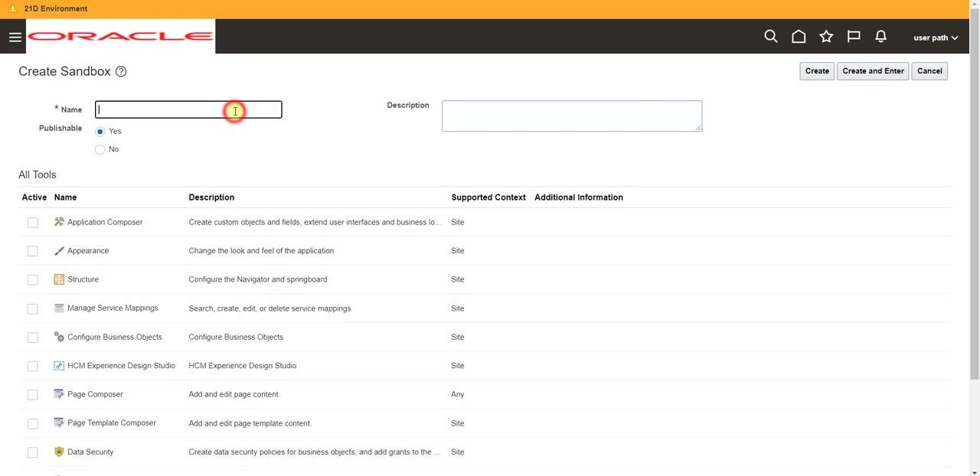Go to Home via house icon

pyautogui.click(x=799, y=37)
